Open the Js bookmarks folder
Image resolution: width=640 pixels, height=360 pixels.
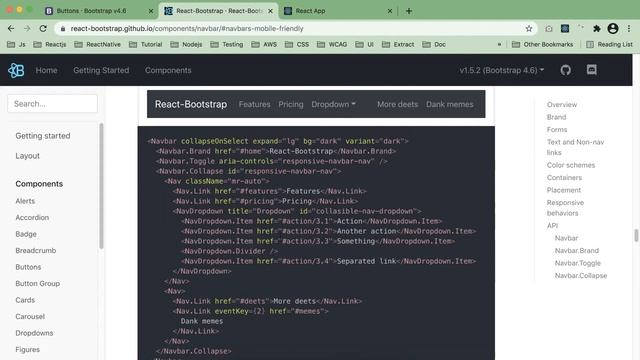(x=16, y=44)
